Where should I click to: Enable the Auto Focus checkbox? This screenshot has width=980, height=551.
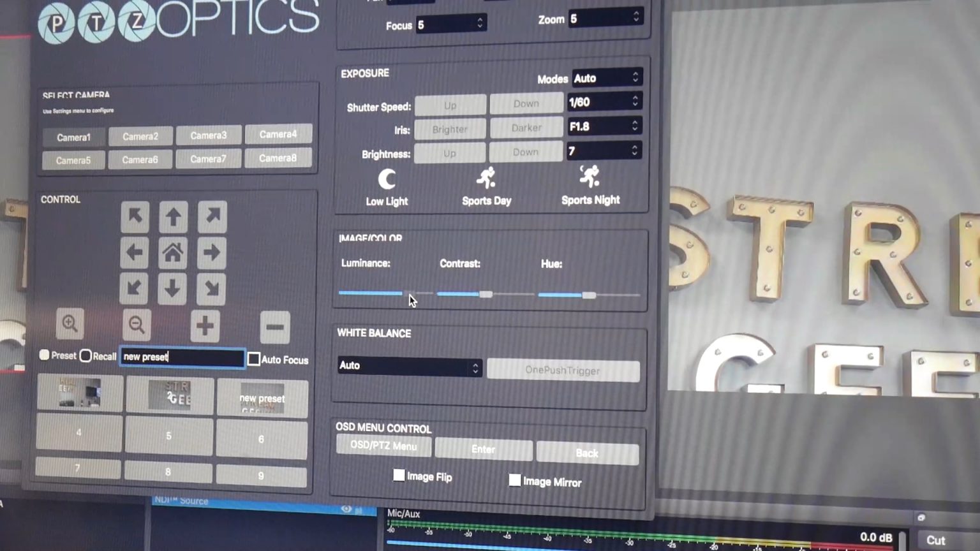253,359
